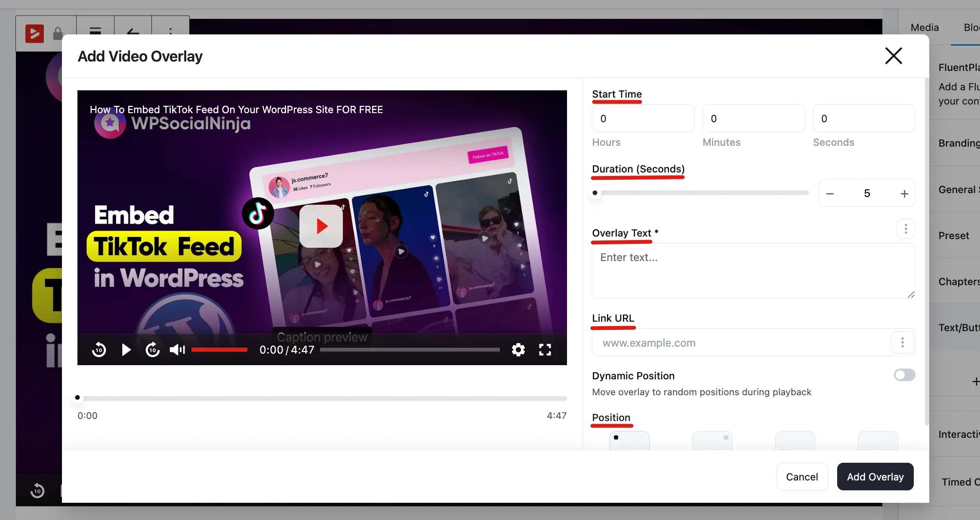The height and width of the screenshot is (520, 980).
Task: Focus the Minutes start time field
Action: (754, 118)
